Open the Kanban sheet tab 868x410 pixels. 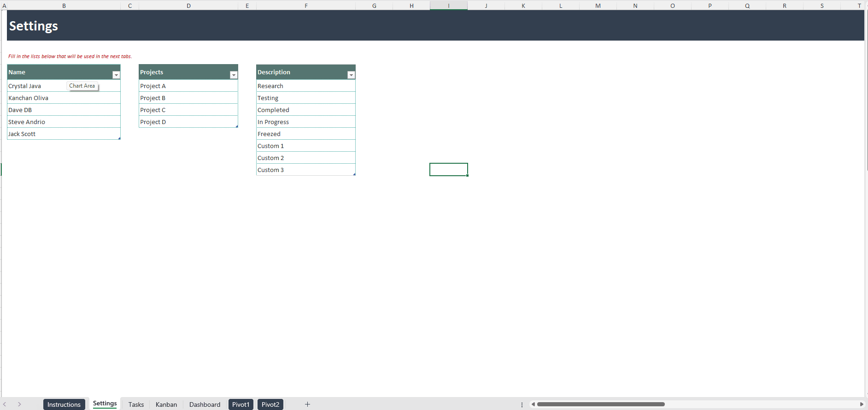(x=166, y=404)
